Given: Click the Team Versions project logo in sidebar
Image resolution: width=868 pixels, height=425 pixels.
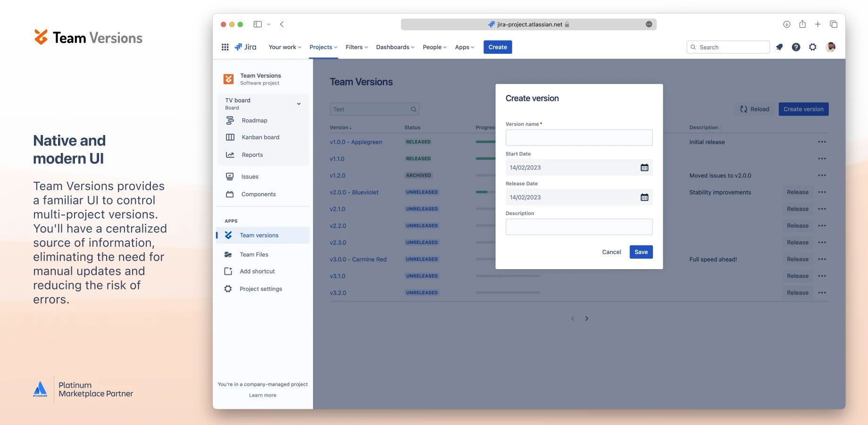Looking at the screenshot, I should 228,79.
